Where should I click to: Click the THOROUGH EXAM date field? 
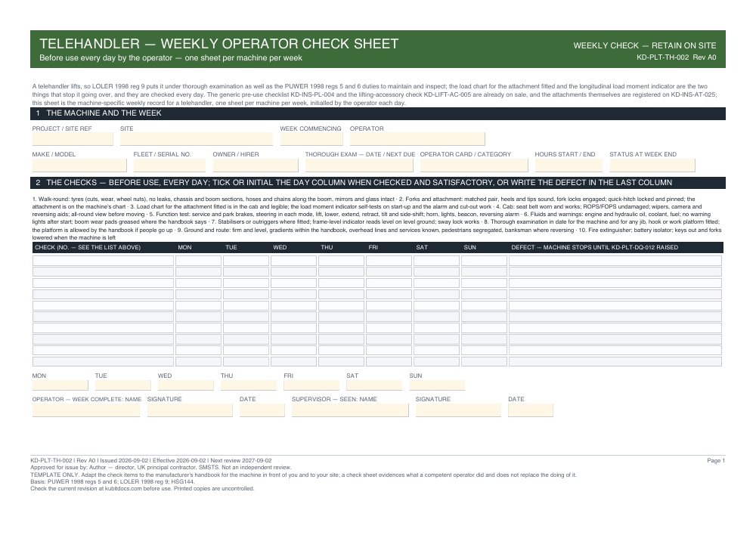(x=359, y=165)
